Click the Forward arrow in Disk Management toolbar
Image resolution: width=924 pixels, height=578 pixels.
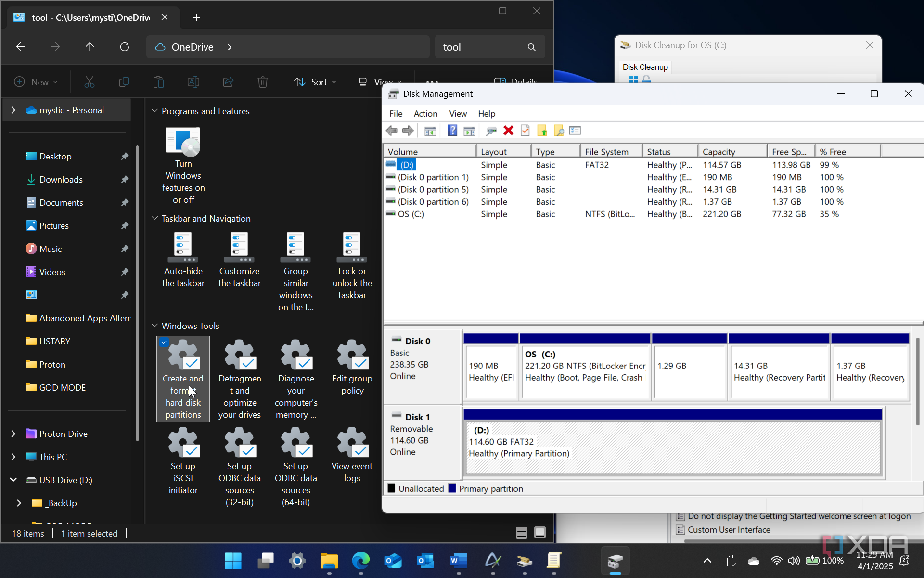point(408,131)
